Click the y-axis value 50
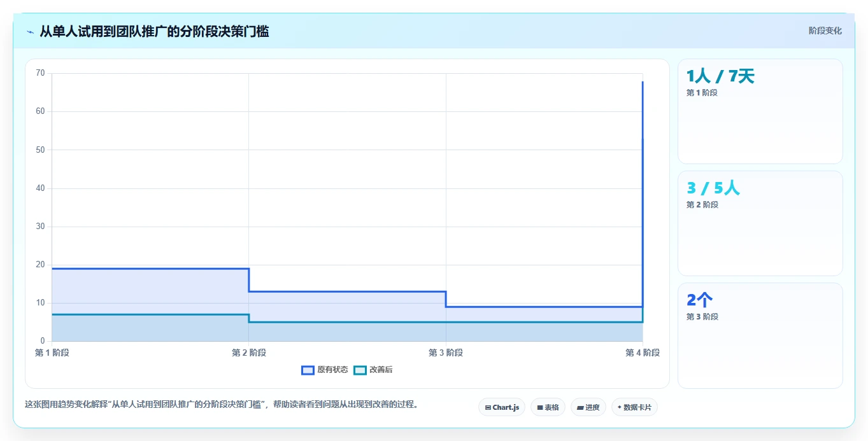 click(x=40, y=150)
